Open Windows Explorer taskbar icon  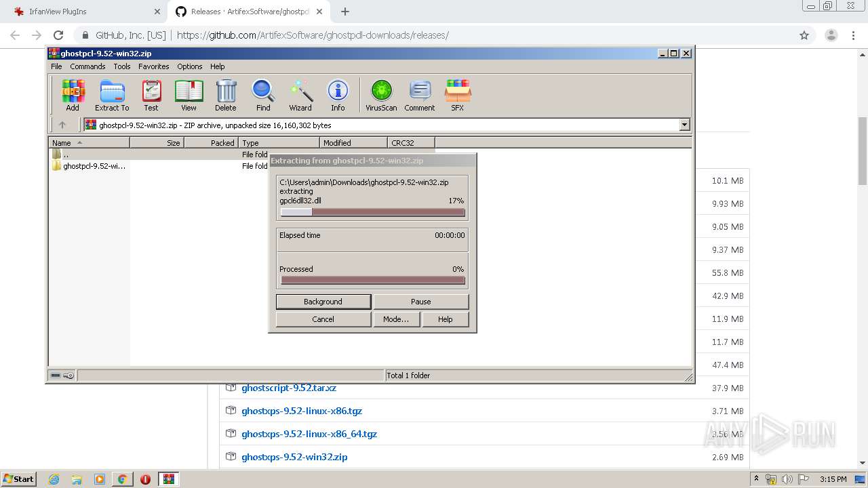77,479
